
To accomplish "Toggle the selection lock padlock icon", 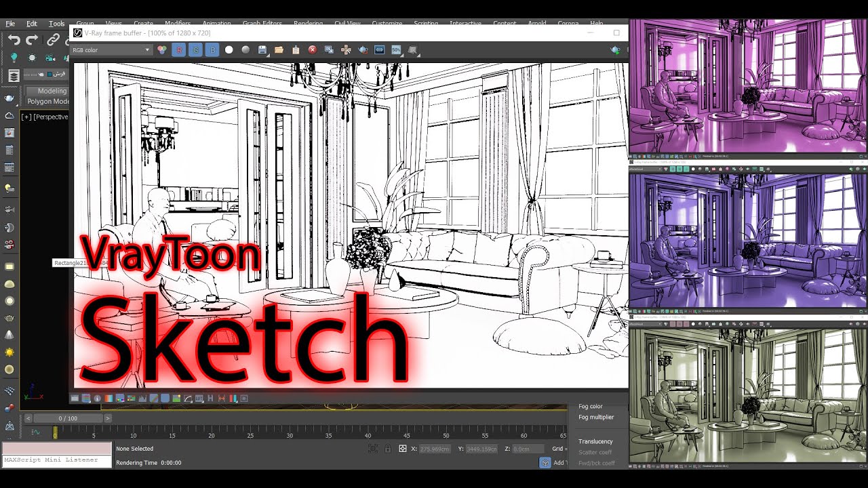I will click(388, 449).
